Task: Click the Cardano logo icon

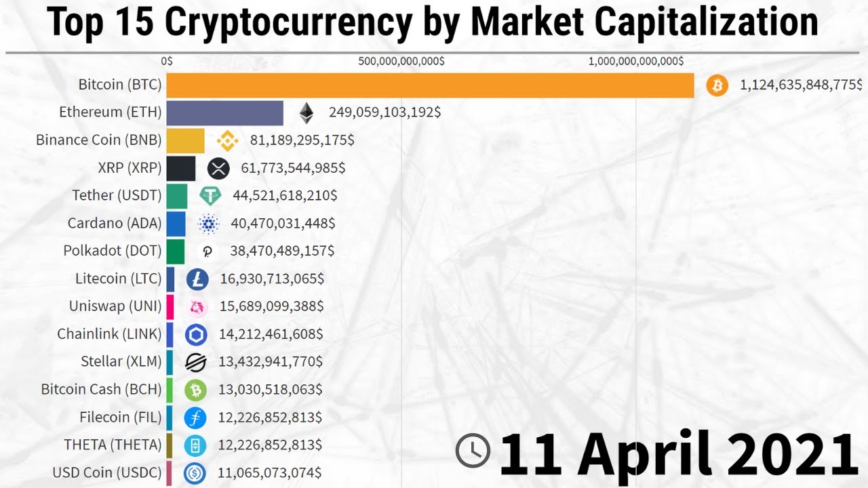Action: pos(208,223)
